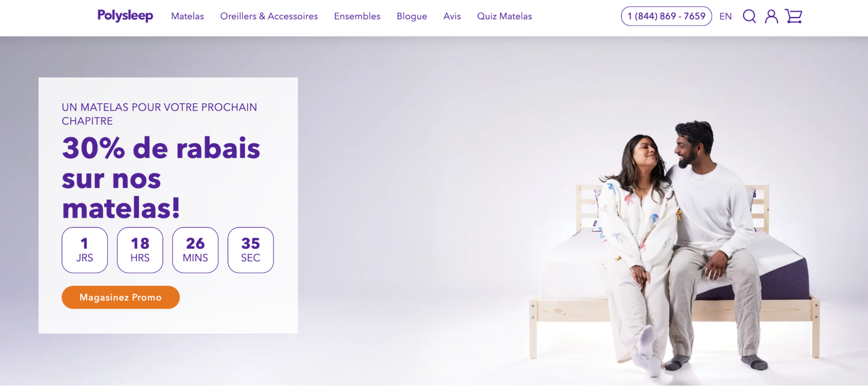Click the 'Un matelas pour votre prochain chapitre' subtitle
868x386 pixels.
click(159, 114)
